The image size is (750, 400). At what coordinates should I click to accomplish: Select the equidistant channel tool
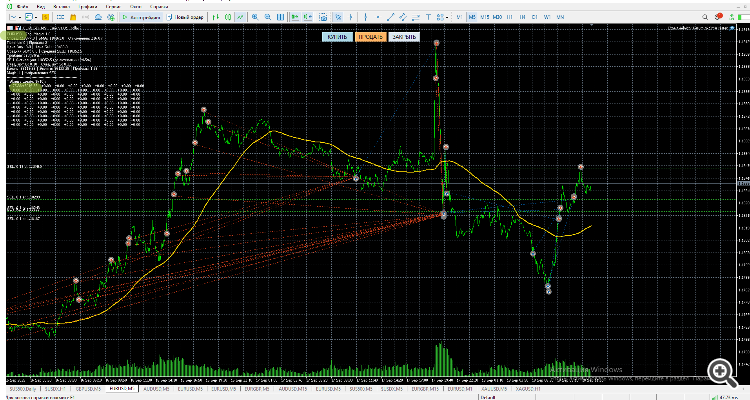pyautogui.click(x=403, y=17)
